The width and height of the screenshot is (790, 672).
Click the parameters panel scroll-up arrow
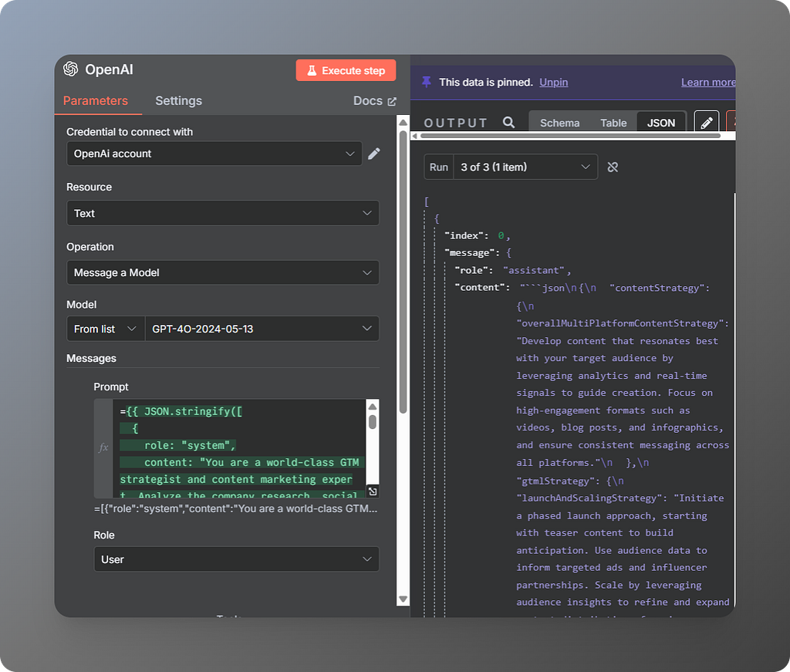[x=403, y=123]
